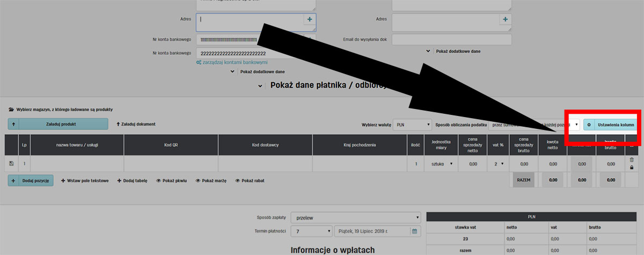Click the folder icon 'Wybierz magazyn'
644x255 pixels.
(x=11, y=109)
